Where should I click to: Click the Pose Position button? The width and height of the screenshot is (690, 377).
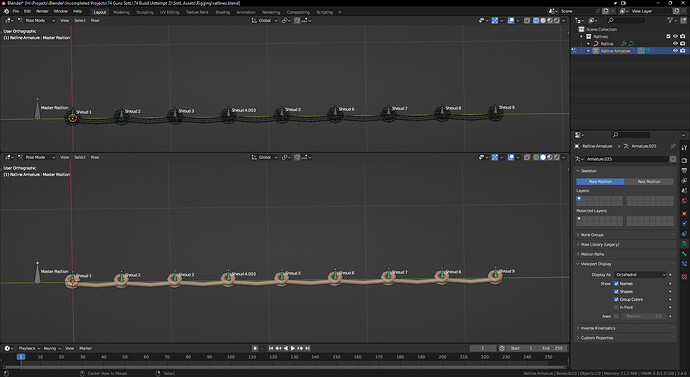tap(600, 181)
